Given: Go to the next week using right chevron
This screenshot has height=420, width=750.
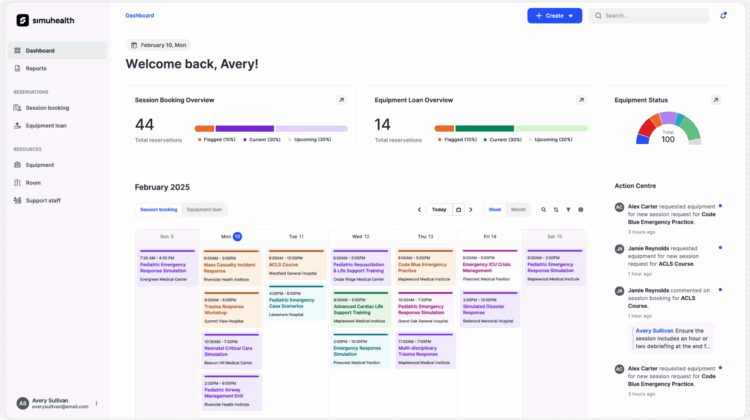Looking at the screenshot, I should pos(470,210).
